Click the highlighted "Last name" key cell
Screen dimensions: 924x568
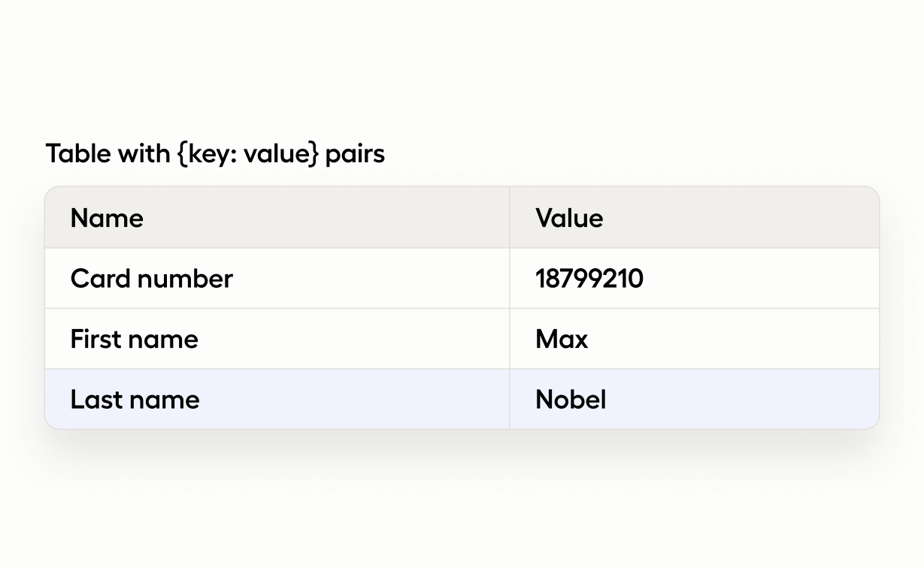pos(135,399)
